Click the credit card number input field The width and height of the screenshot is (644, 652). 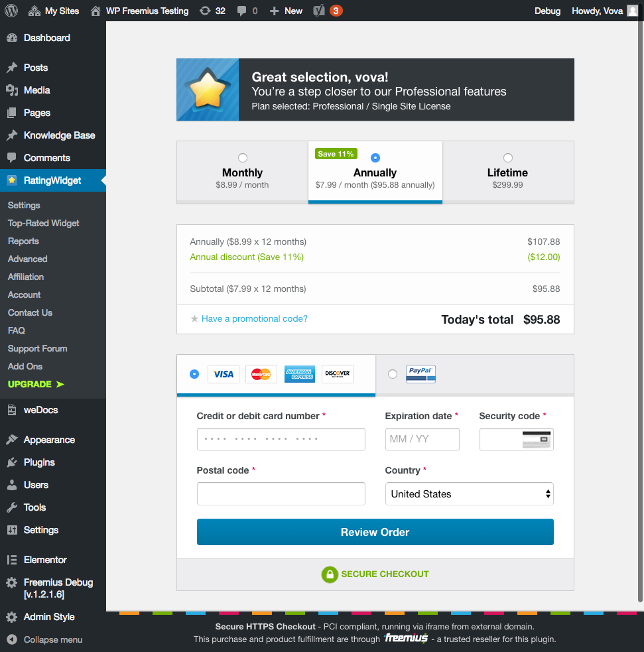(281, 439)
